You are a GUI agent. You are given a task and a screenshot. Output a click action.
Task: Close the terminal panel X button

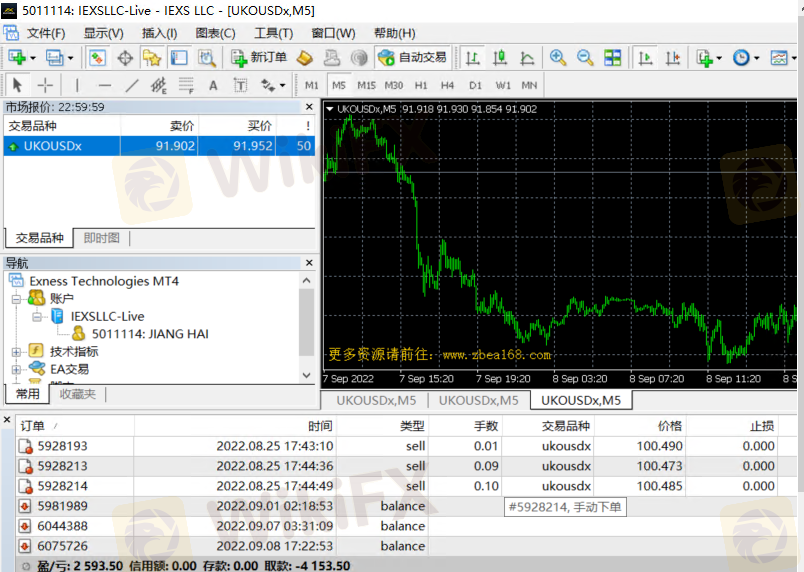point(7,420)
